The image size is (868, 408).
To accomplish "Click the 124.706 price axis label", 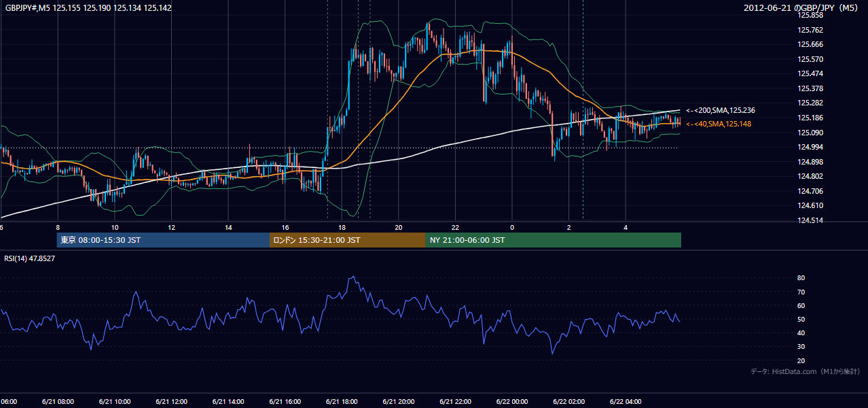I will [811, 191].
